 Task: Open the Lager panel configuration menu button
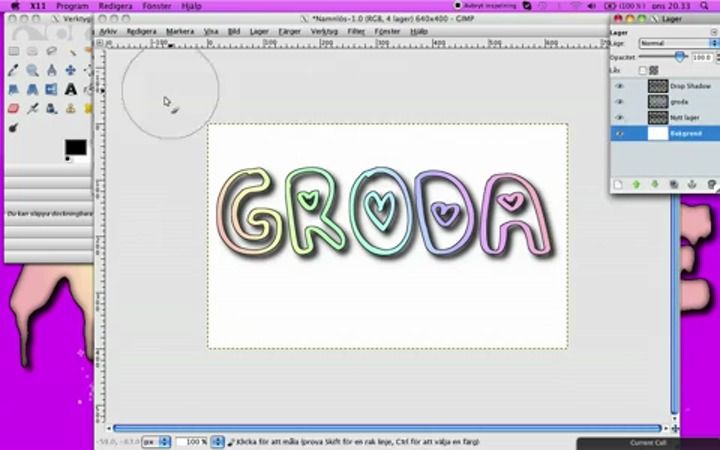point(714,32)
